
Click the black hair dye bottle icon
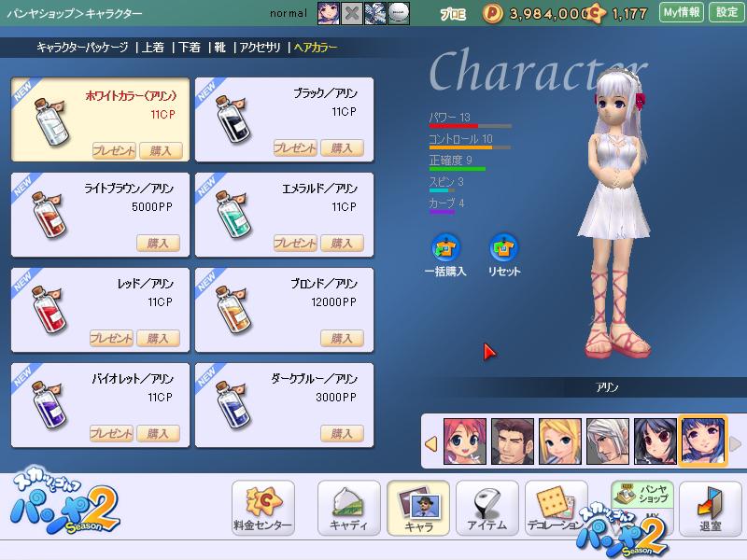point(233,119)
